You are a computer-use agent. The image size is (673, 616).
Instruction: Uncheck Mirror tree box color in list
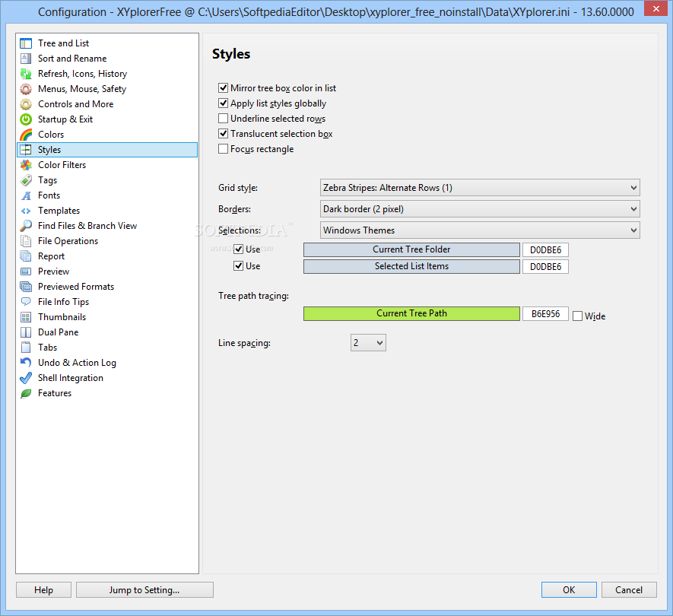223,88
